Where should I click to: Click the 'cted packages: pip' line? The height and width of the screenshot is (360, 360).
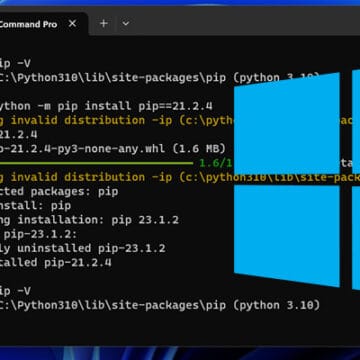(59, 192)
